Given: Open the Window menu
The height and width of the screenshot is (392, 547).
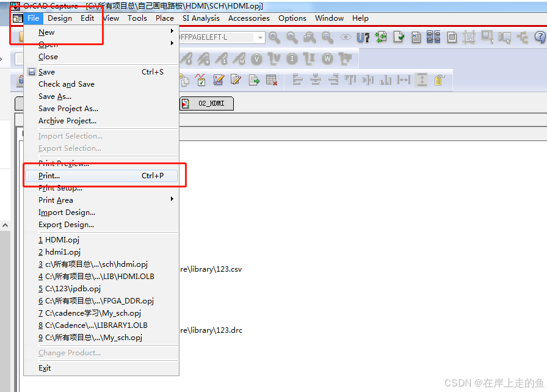Looking at the screenshot, I should click(x=329, y=18).
